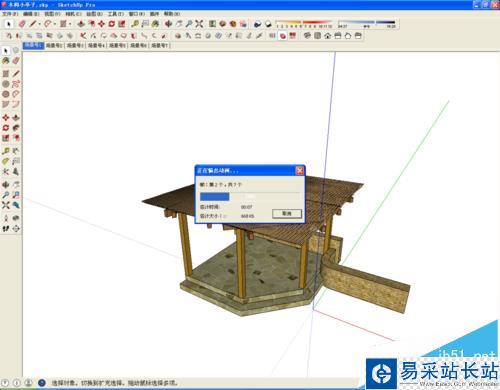The image size is (500, 390).
Task: Open the Arc tool dropdown arrow
Action: pos(55,24)
